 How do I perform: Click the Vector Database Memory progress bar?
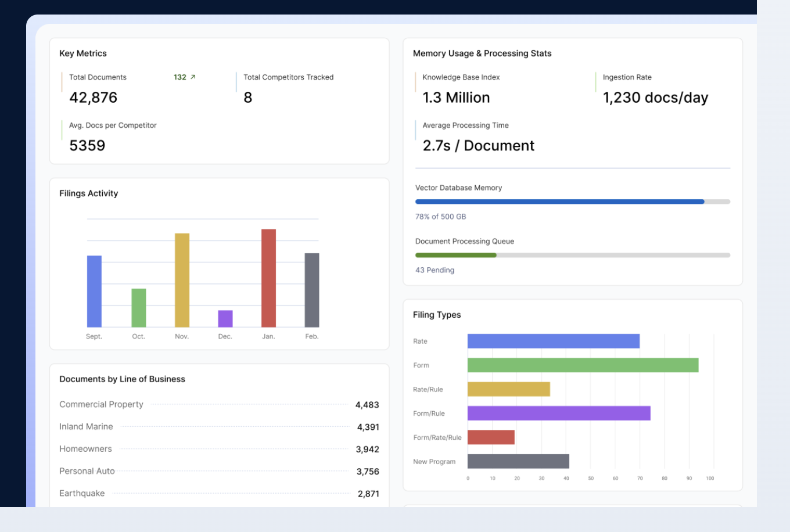(x=572, y=202)
